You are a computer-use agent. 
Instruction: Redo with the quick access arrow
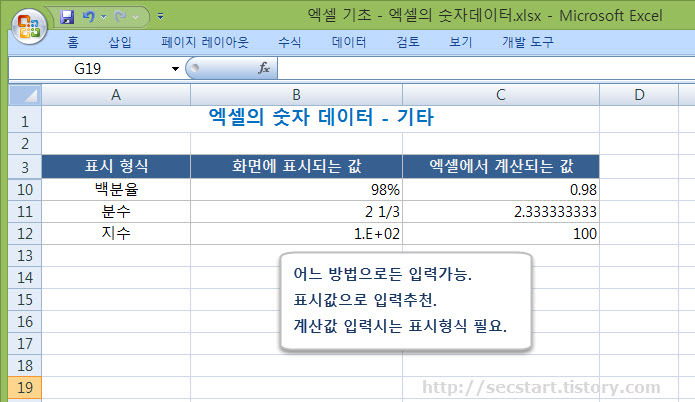(120, 17)
